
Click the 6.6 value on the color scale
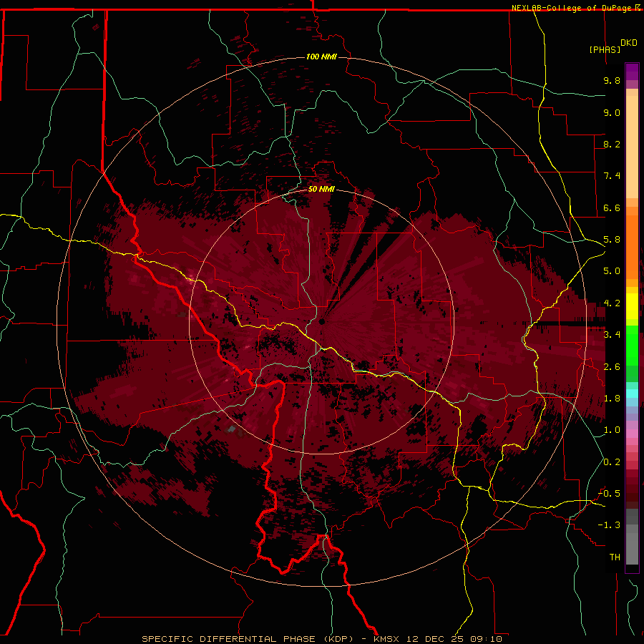coord(612,208)
